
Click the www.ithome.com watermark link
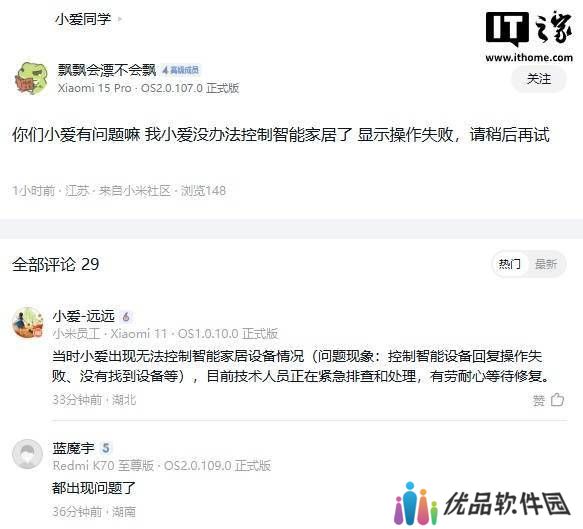(529, 58)
